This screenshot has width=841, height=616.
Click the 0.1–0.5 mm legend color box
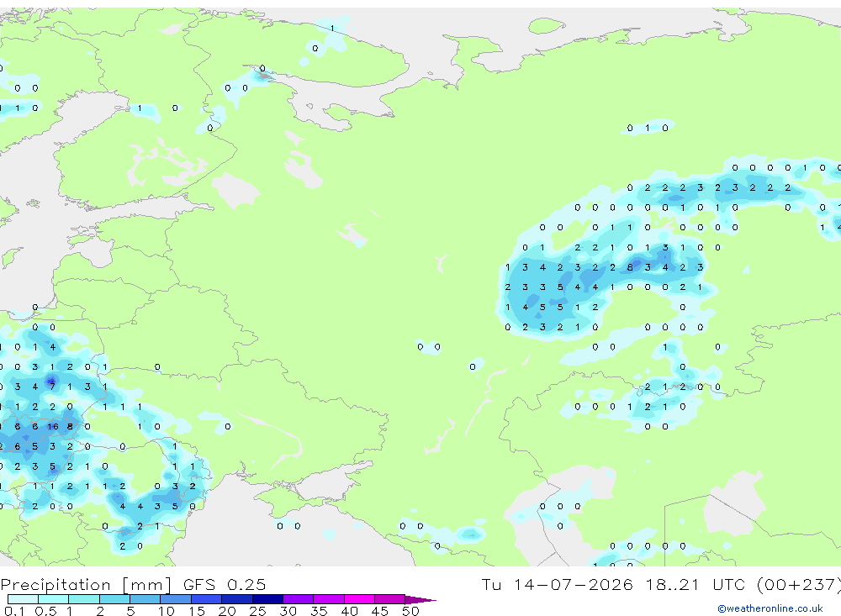click(23, 599)
